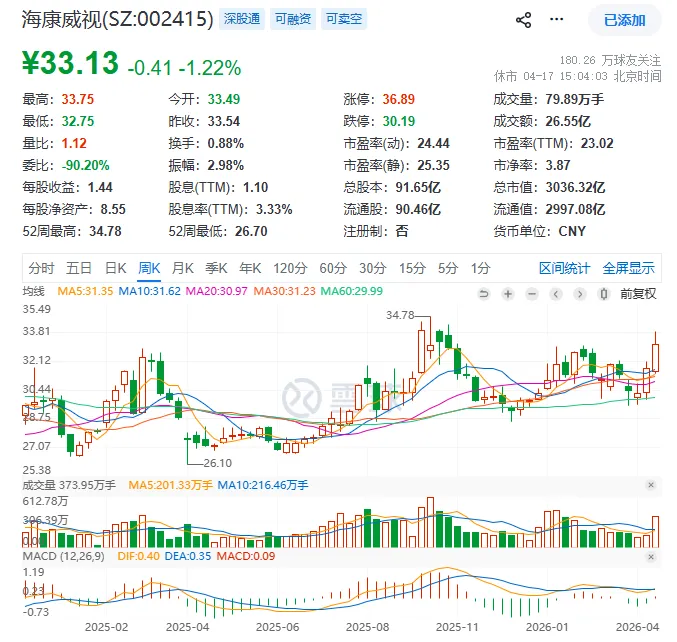The image size is (677, 642).
Task: Close the 成交量 volume indicator panel
Action: point(651,485)
